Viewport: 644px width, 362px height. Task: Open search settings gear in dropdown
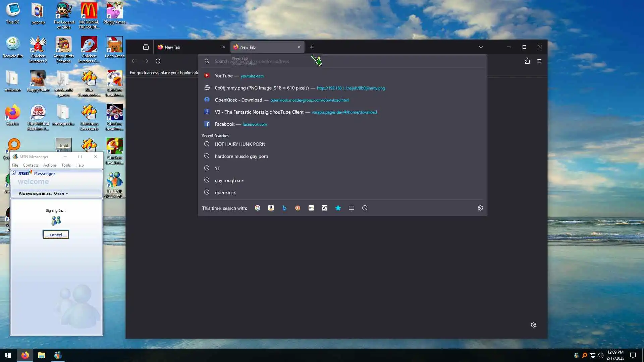pyautogui.click(x=480, y=208)
